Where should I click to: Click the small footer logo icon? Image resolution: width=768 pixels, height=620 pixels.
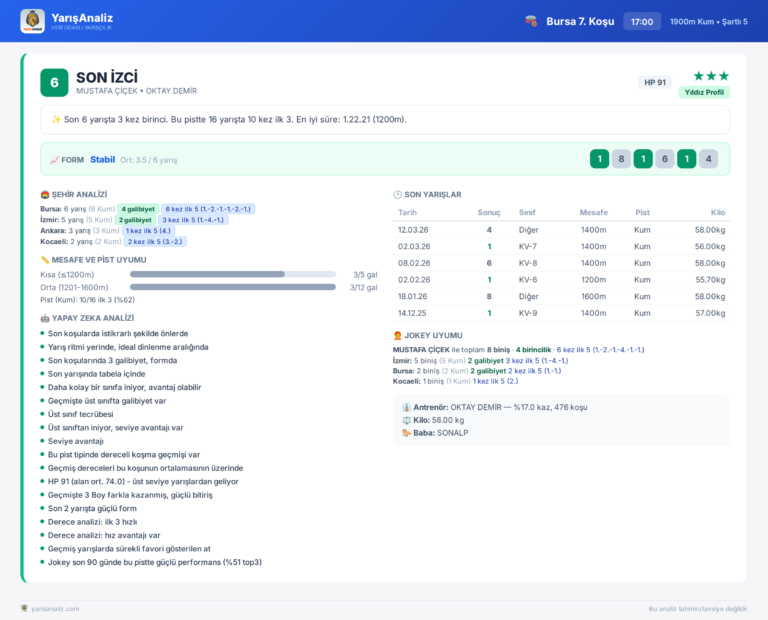click(x=24, y=608)
